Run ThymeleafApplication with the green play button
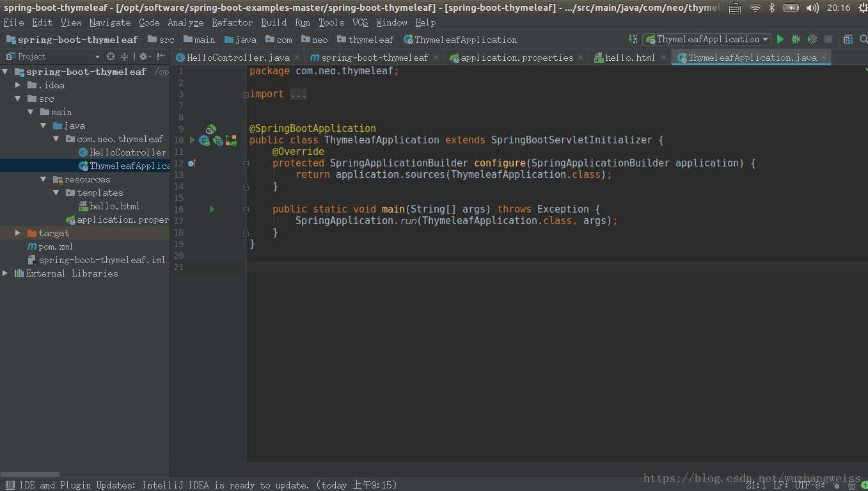Viewport: 868px width, 491px height. point(780,39)
